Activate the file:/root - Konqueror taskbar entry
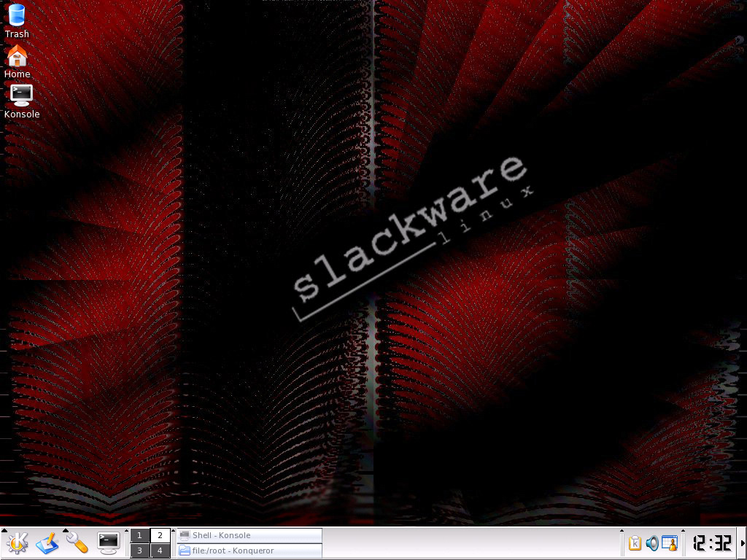The height and width of the screenshot is (560, 747). 249,551
